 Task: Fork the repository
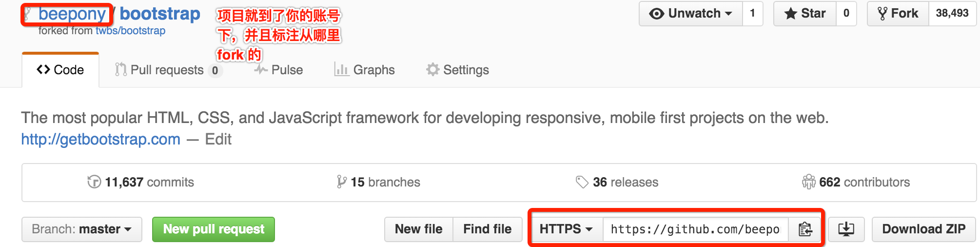(x=898, y=14)
